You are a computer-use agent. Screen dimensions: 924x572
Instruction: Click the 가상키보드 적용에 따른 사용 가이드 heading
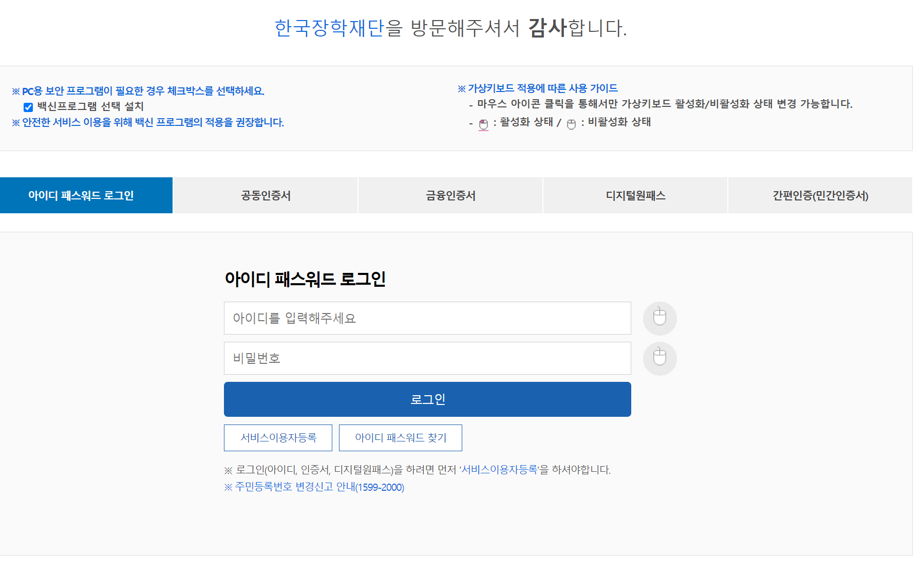[x=537, y=88]
